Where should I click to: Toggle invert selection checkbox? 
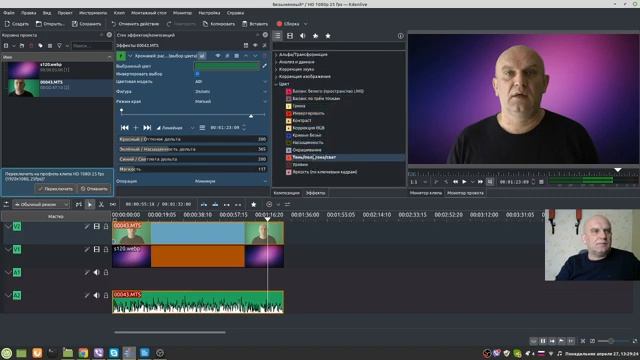[198, 74]
